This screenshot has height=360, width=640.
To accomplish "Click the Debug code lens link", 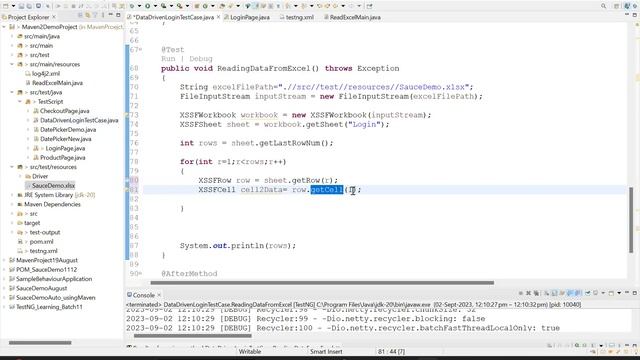I will [200, 59].
